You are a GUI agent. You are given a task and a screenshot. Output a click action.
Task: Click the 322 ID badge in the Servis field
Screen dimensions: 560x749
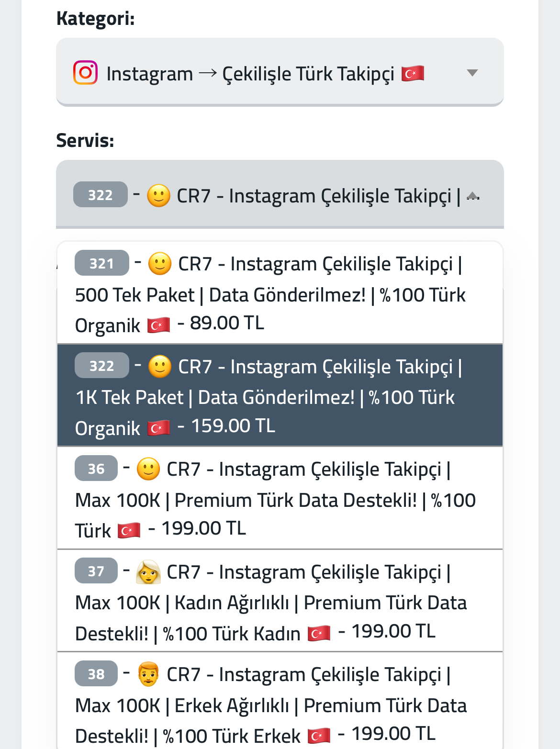point(101,194)
